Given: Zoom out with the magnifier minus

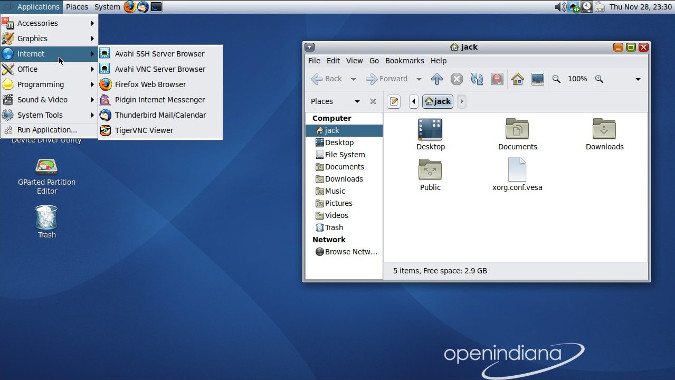Looking at the screenshot, I should [556, 79].
